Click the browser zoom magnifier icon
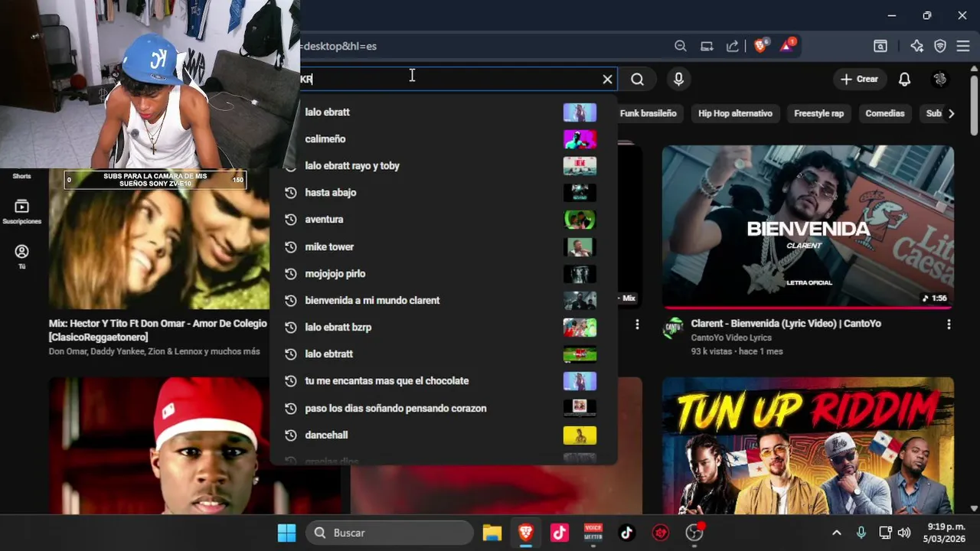 click(x=680, y=46)
